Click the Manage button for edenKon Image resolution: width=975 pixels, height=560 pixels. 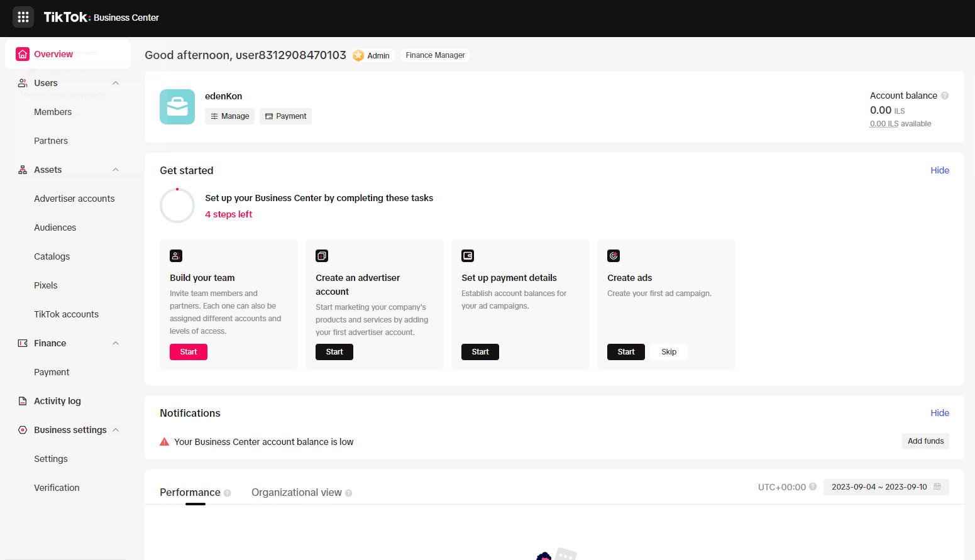pos(229,116)
